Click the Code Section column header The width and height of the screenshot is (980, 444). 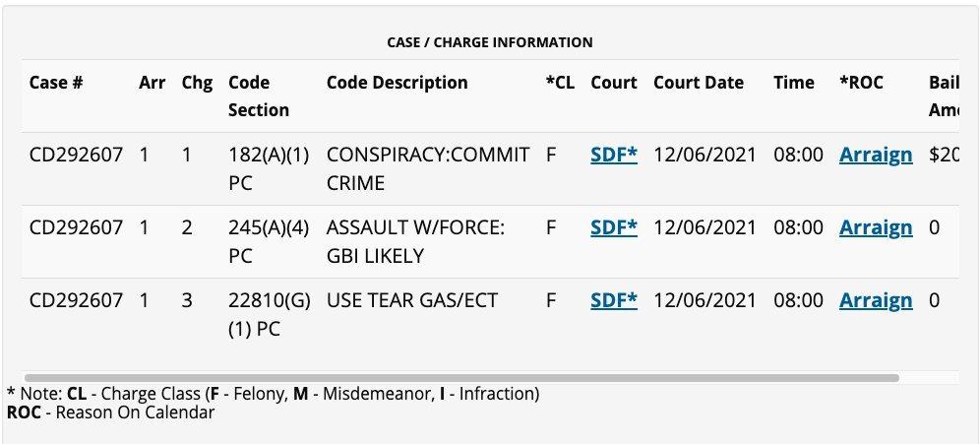coord(258,95)
